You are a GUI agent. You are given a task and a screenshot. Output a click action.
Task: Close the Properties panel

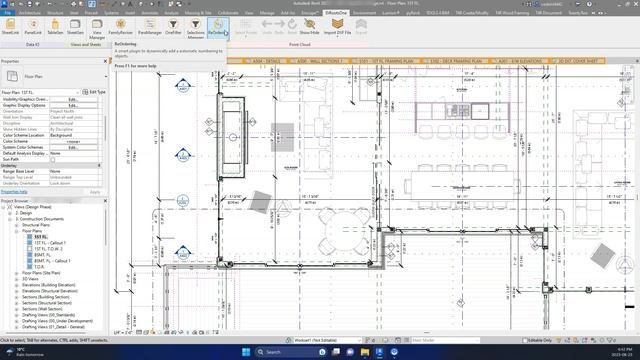[105, 61]
